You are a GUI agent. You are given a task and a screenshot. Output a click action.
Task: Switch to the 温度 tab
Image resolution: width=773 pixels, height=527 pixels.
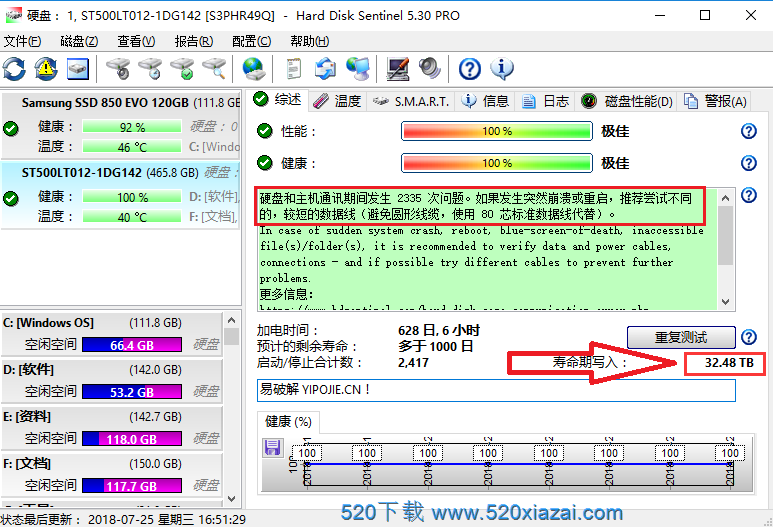338,101
